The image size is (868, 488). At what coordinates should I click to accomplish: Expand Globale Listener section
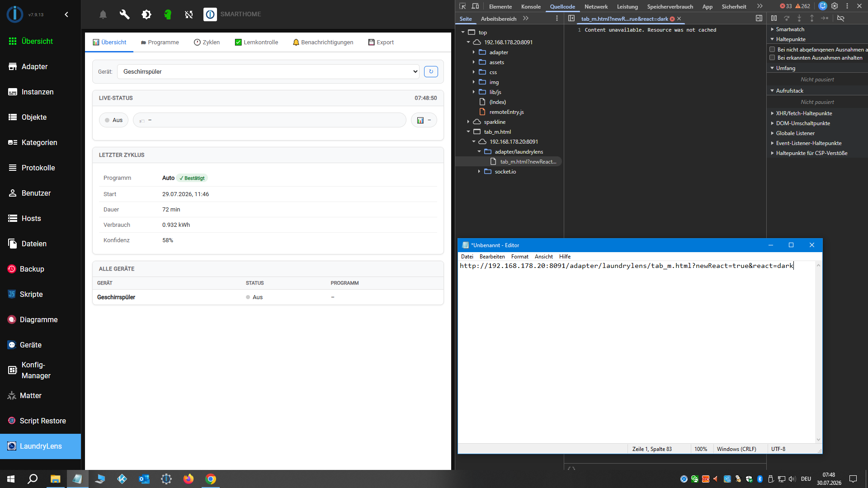coord(772,133)
